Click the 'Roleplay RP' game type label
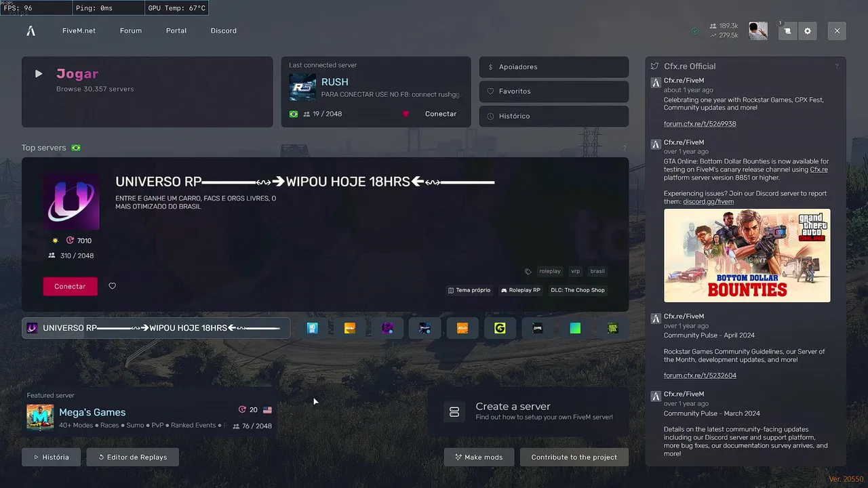The image size is (868, 488). [521, 290]
